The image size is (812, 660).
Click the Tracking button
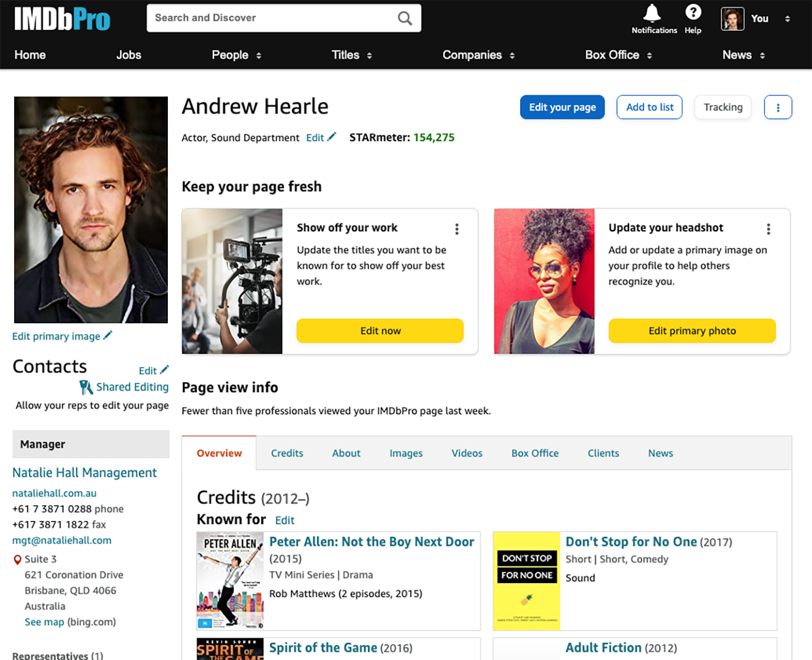[x=723, y=107]
